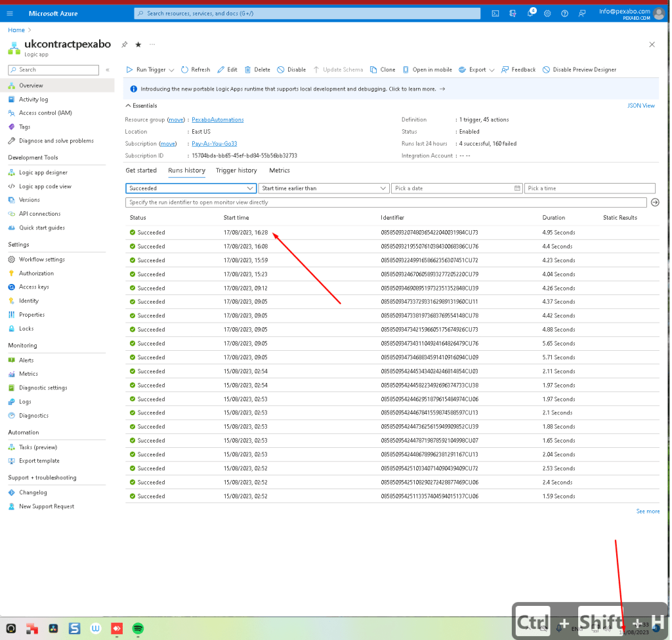The image size is (672, 640).
Task: Open the PexaboAutomations resource group link
Action: [218, 120]
